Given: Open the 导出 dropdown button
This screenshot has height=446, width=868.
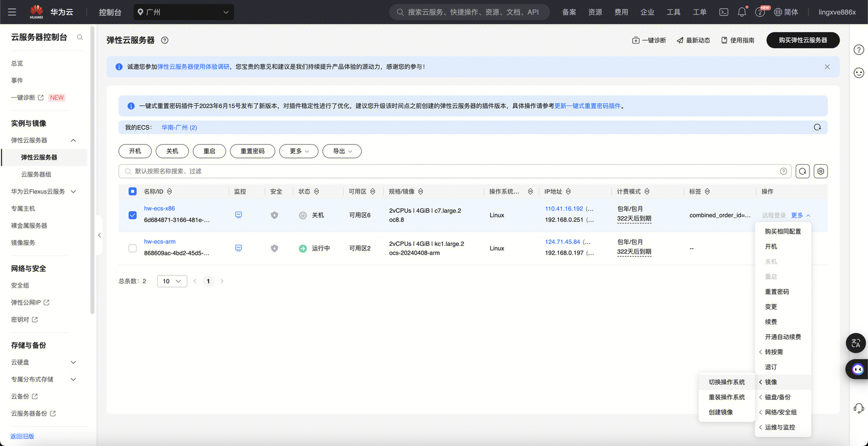Looking at the screenshot, I should click(342, 151).
